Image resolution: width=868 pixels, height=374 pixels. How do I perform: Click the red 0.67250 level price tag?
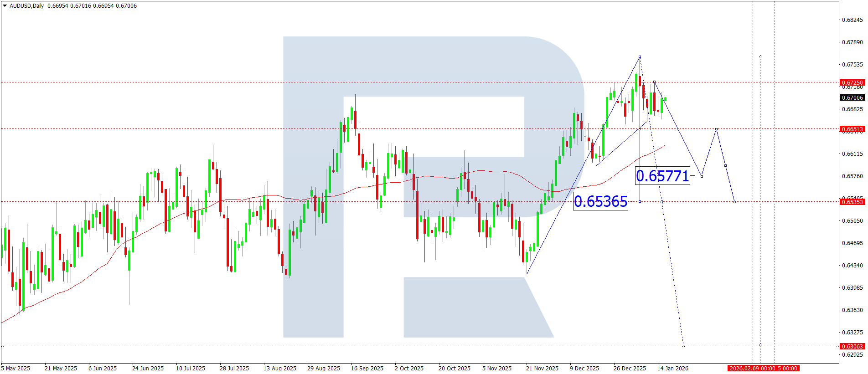coord(852,83)
